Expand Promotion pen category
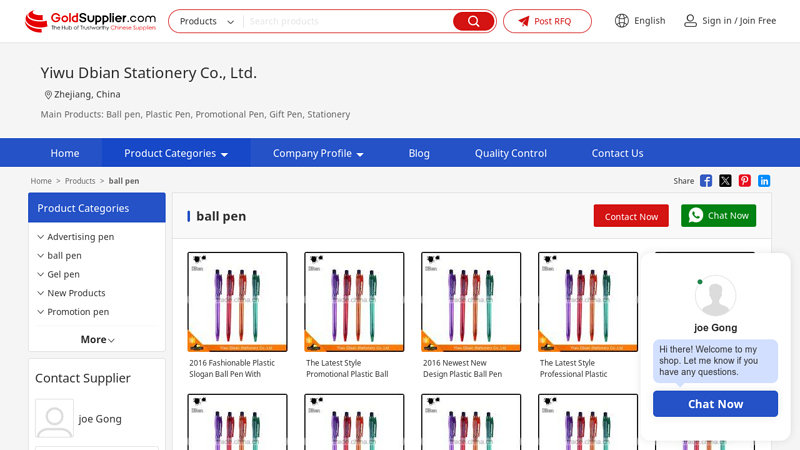Viewport: 800px width, 450px height. [x=41, y=312]
